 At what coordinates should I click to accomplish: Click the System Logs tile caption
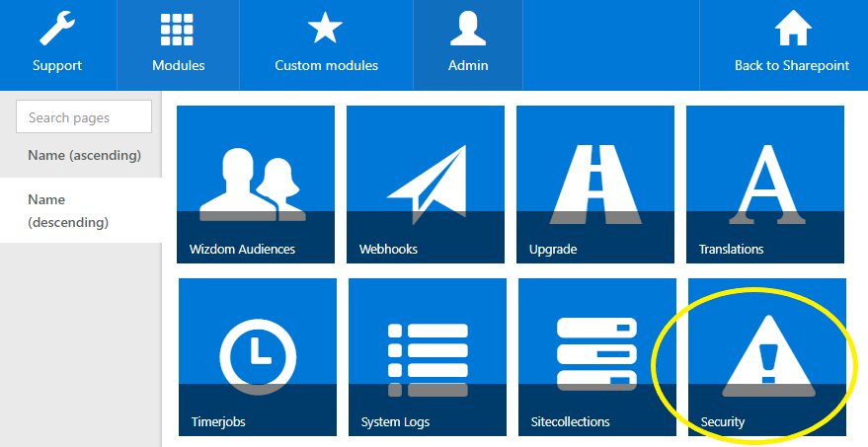click(395, 422)
